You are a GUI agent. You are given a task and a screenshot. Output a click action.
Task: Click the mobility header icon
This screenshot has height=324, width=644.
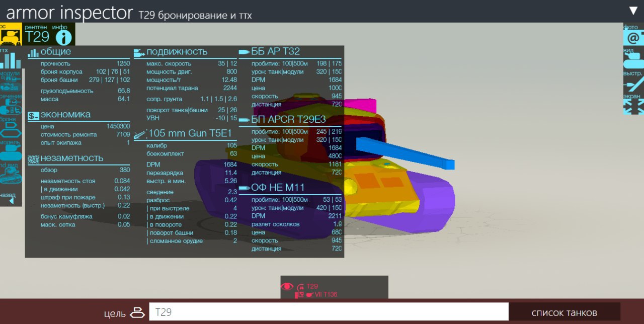pyautogui.click(x=139, y=52)
